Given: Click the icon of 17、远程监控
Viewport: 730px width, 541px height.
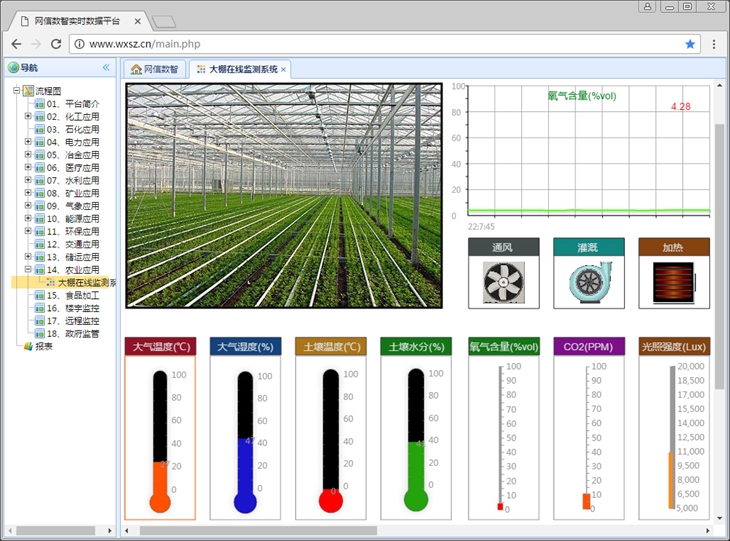Looking at the screenshot, I should coord(40,321).
